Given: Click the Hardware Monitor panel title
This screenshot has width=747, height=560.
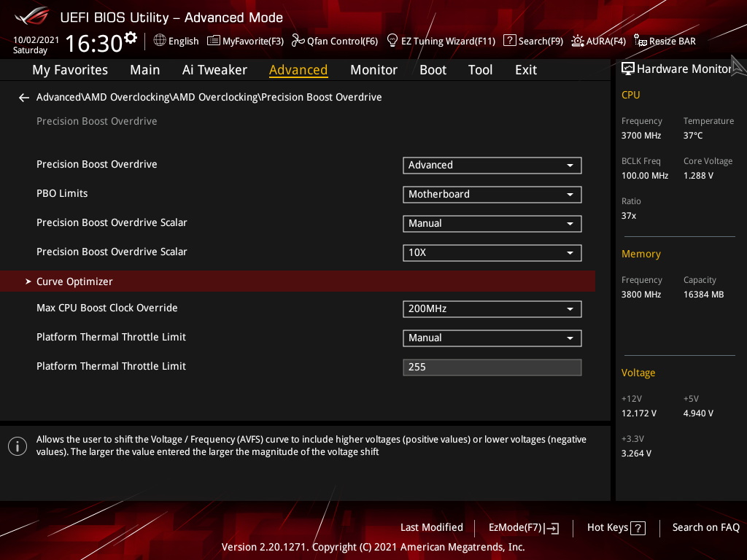Looking at the screenshot, I should click(x=684, y=69).
